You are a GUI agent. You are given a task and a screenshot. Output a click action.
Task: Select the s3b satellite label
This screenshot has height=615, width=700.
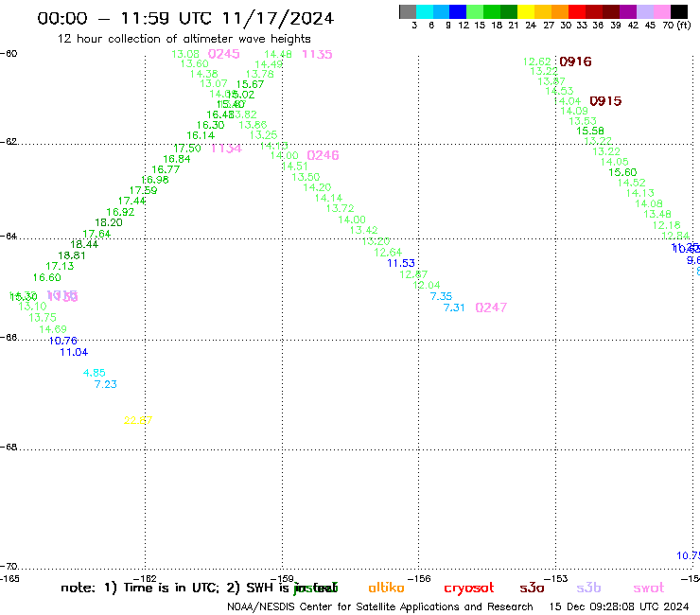tap(588, 588)
